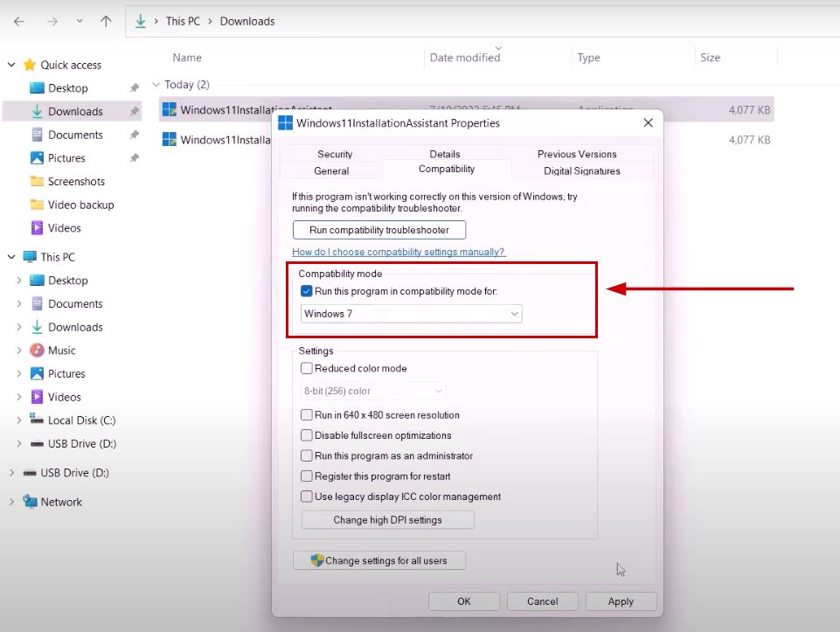840x632 pixels.
Task: Select the Compatibility tab
Action: click(x=447, y=169)
